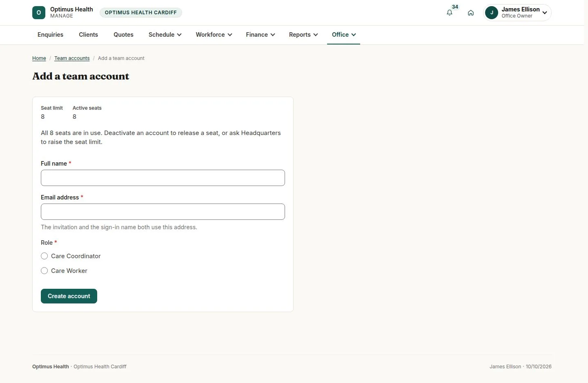Open the Clients section
This screenshot has height=383, width=588.
tap(88, 35)
